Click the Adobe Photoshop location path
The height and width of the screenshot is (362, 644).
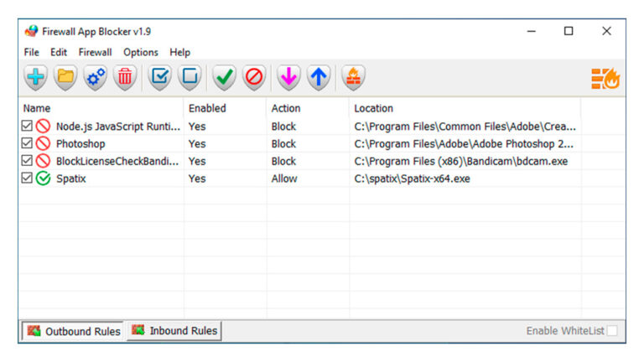[x=464, y=144]
